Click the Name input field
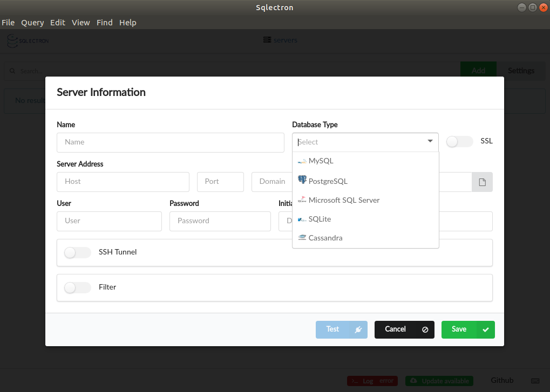Image resolution: width=550 pixels, height=392 pixels. (x=171, y=142)
